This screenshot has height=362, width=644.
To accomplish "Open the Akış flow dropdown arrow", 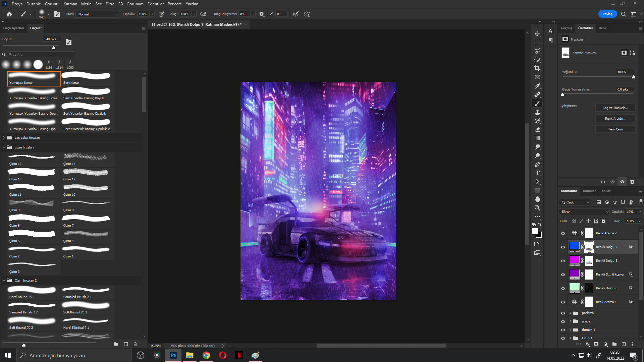I will (194, 14).
